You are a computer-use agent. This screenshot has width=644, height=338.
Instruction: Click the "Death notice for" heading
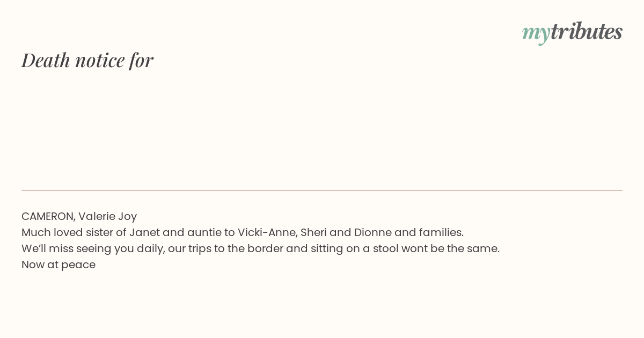[87, 60]
